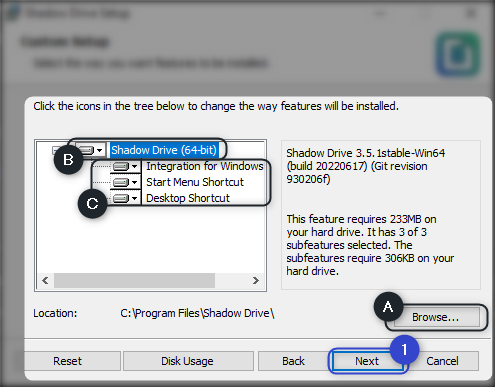Click the feature tree scroll left arrow
The width and height of the screenshot is (495, 387).
[x=45, y=280]
